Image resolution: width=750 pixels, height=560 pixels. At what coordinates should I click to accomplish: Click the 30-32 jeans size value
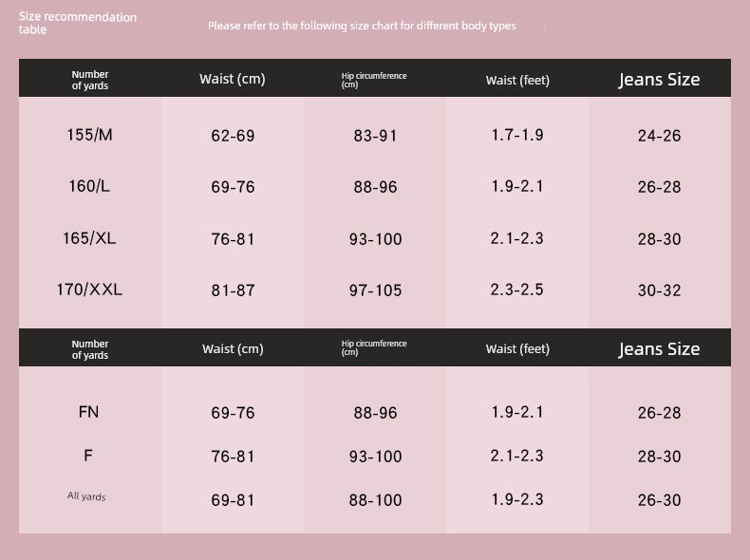coord(659,290)
